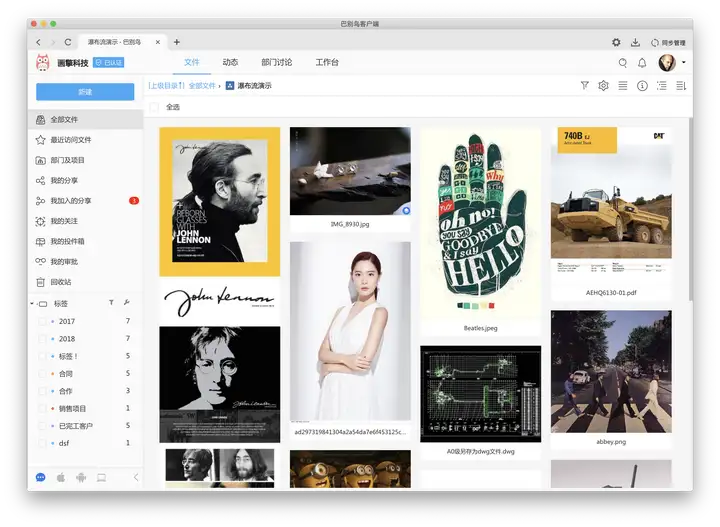Switch to the 文件 tab

click(x=191, y=62)
